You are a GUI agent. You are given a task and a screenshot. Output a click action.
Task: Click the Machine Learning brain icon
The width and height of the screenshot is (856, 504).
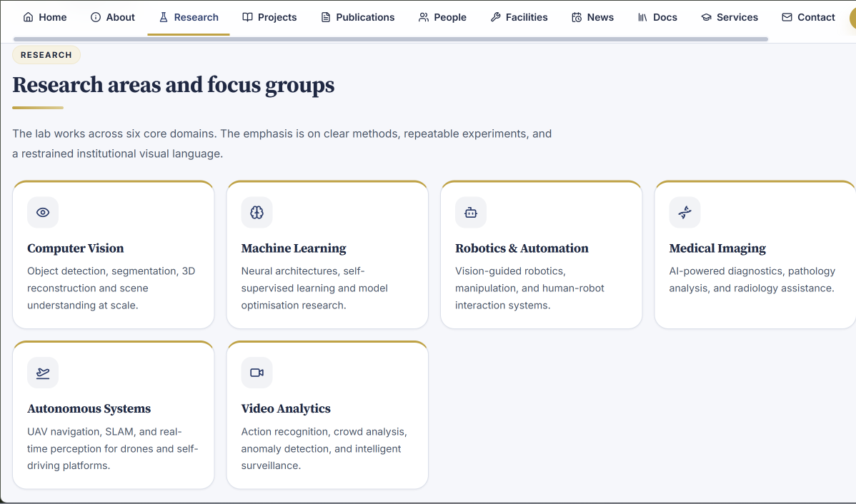point(257,212)
